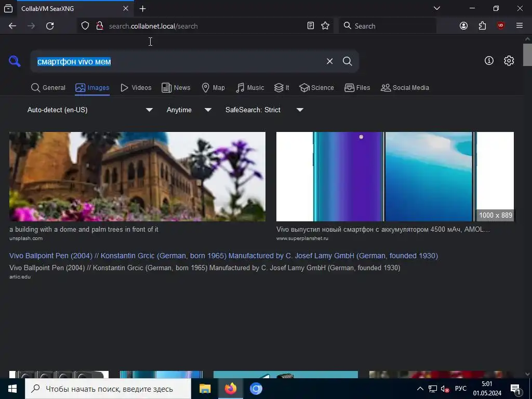Switch to the Music category
Image resolution: width=532 pixels, height=399 pixels.
click(250, 87)
